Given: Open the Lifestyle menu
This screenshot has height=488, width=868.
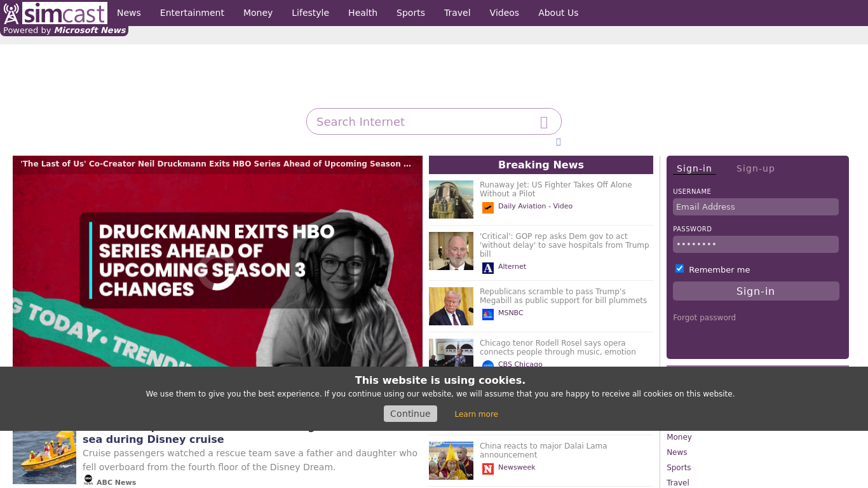Looking at the screenshot, I should (310, 13).
